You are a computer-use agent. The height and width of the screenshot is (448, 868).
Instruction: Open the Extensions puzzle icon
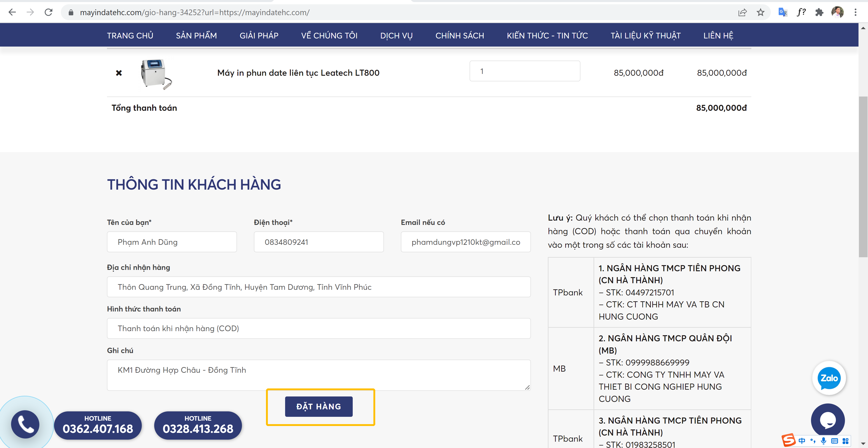(819, 12)
